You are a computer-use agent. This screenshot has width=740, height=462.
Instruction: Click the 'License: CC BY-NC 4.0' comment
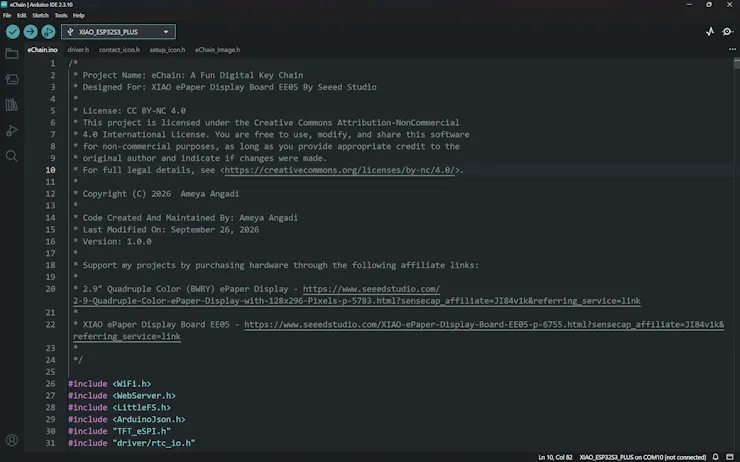coord(134,110)
